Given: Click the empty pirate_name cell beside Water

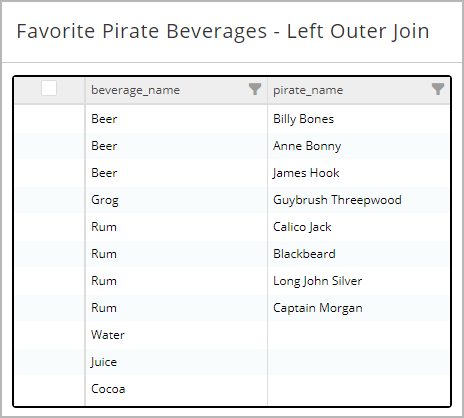Looking at the screenshot, I should 358,335.
